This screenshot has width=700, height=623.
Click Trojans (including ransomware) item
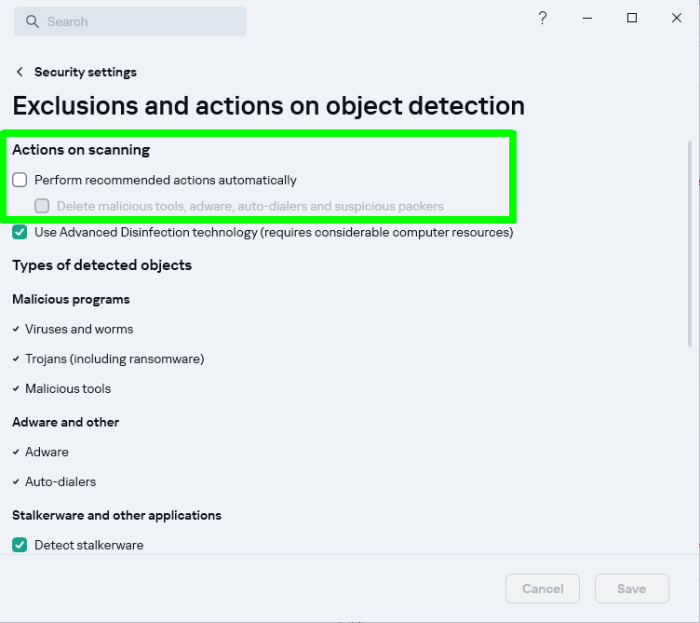coord(114,359)
